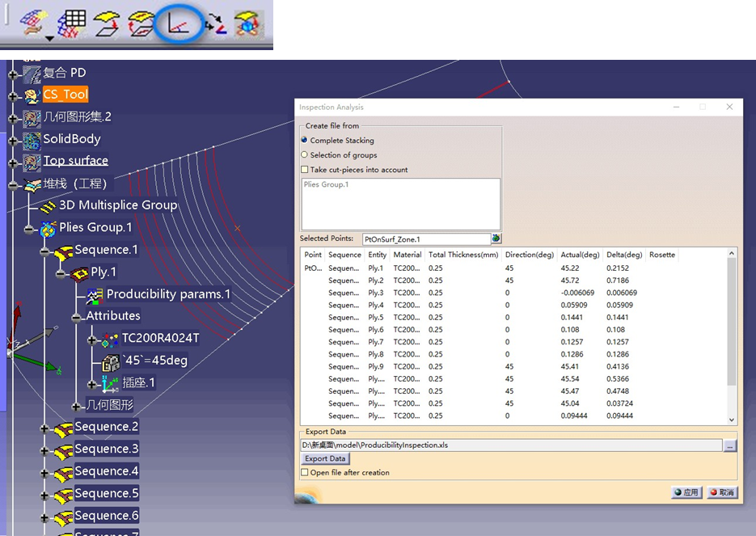The width and height of the screenshot is (756, 536).
Task: Expand the Sequence.5 node
Action: (44, 495)
